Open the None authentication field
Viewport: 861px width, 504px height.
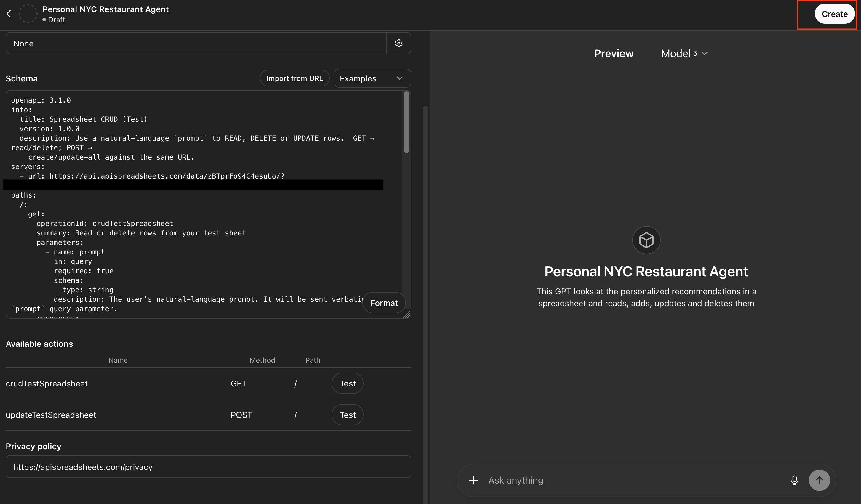[196, 43]
